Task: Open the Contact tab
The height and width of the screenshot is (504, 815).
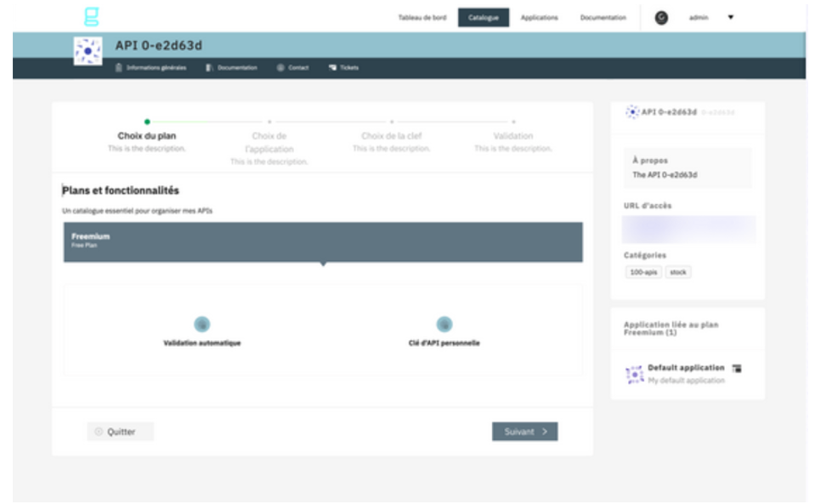Action: 292,68
